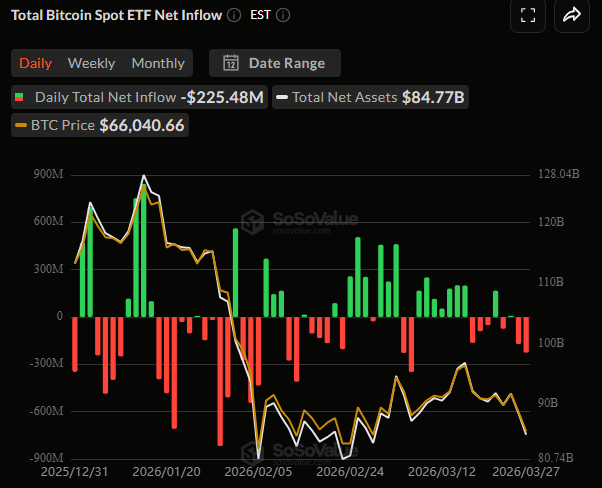Switch to the Monthly tab

158,63
